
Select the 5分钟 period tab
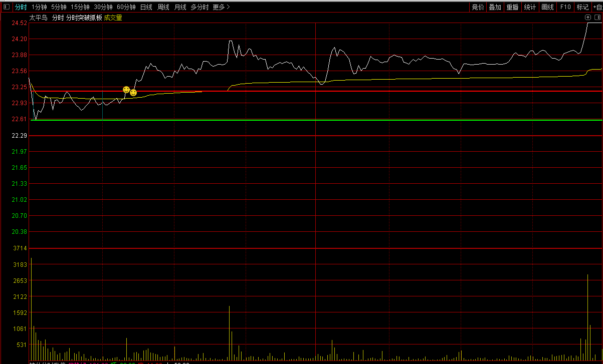point(59,7)
